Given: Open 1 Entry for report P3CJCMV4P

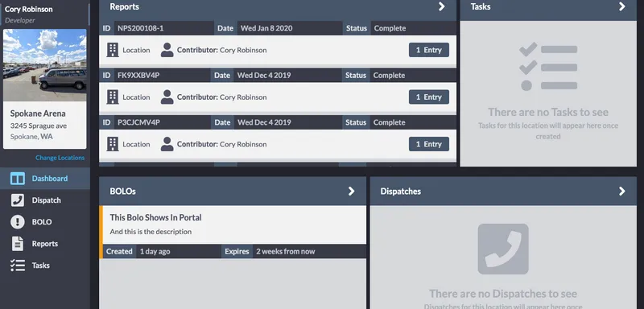Looking at the screenshot, I should point(429,145).
